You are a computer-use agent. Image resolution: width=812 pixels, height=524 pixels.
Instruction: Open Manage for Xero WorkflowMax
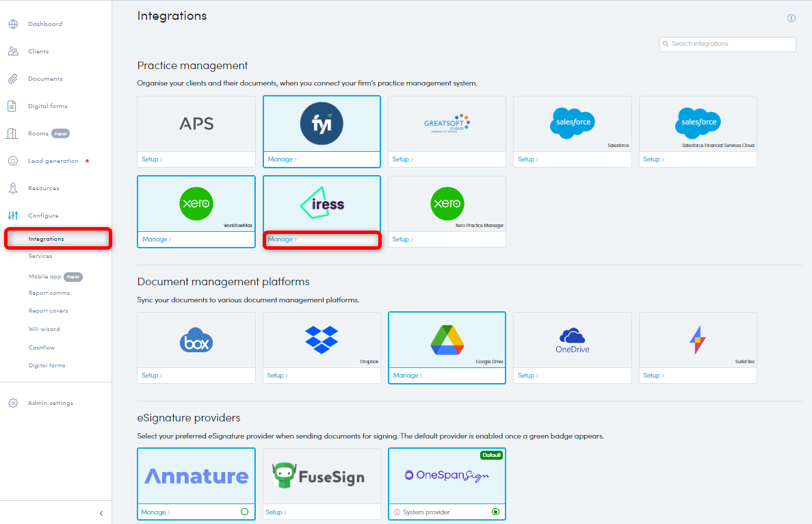157,239
